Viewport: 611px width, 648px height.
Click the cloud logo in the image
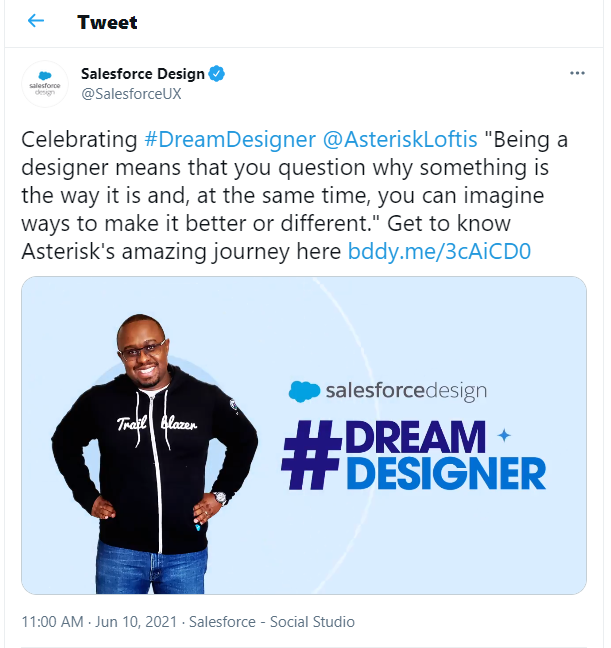[x=304, y=391]
